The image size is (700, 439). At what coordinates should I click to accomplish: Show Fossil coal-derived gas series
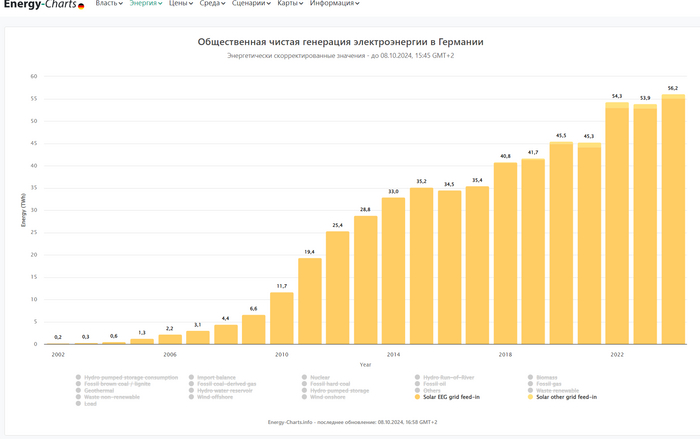pyautogui.click(x=222, y=384)
